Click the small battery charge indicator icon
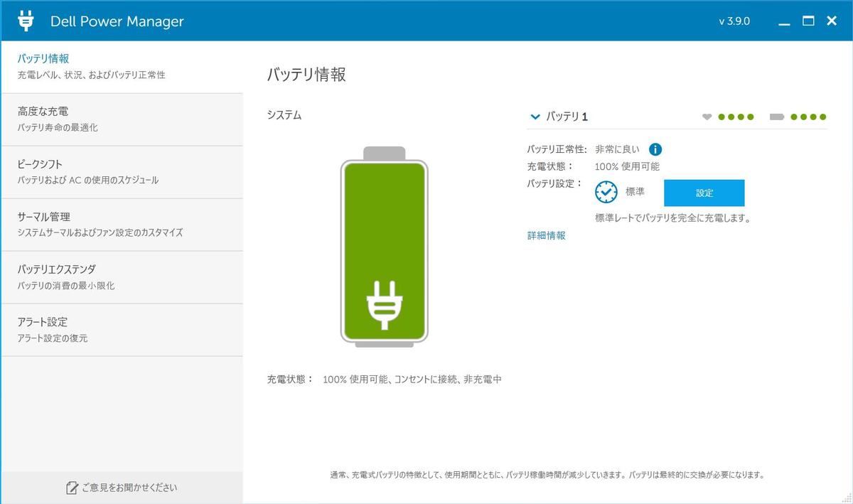 tap(776, 117)
